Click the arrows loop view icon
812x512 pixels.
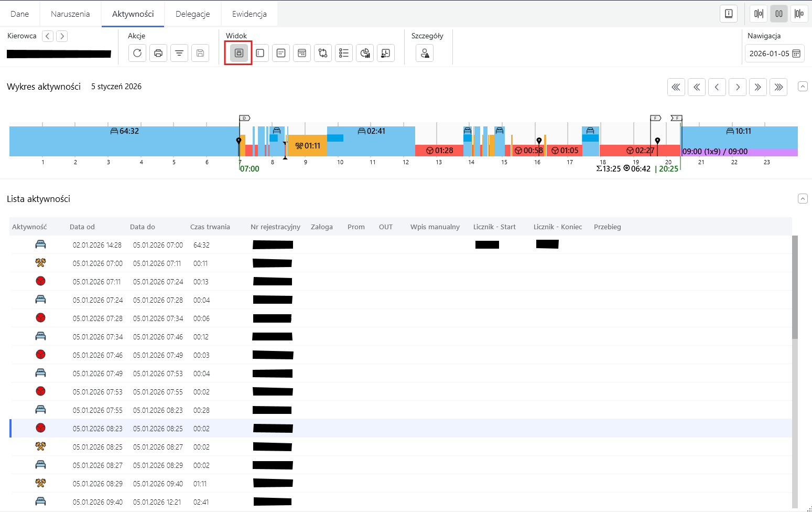tap(323, 53)
